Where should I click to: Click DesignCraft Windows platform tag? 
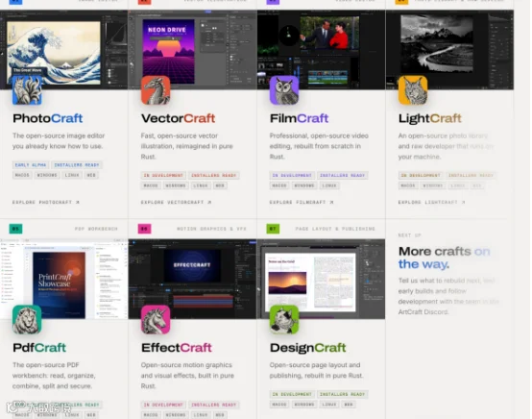pos(304,405)
